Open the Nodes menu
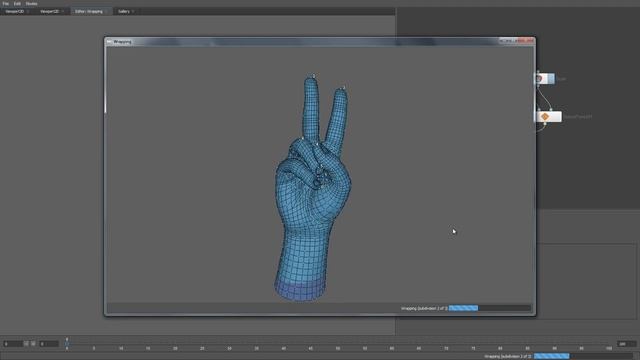Image resolution: width=640 pixels, height=360 pixels. click(x=31, y=4)
